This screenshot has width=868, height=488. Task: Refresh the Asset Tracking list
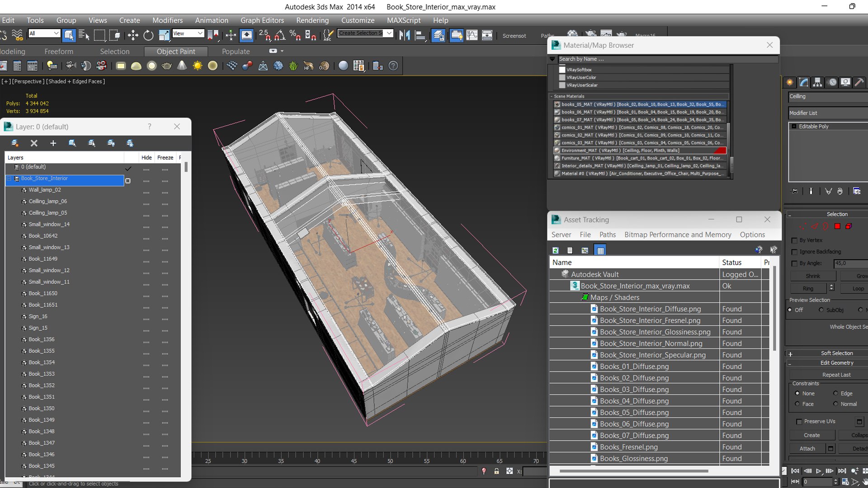[556, 250]
